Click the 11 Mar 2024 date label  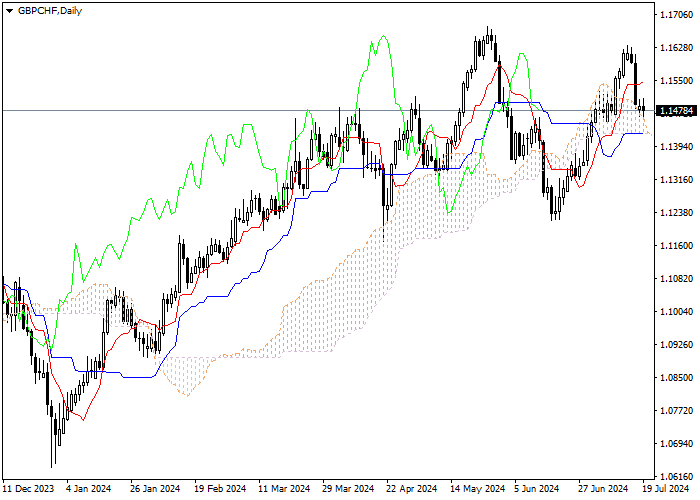(x=284, y=488)
